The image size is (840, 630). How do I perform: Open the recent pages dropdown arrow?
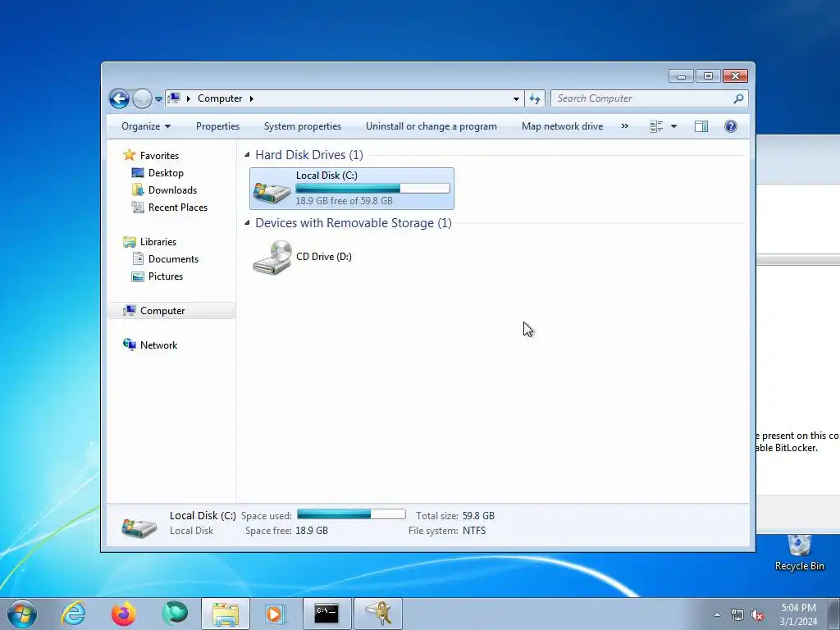158,99
